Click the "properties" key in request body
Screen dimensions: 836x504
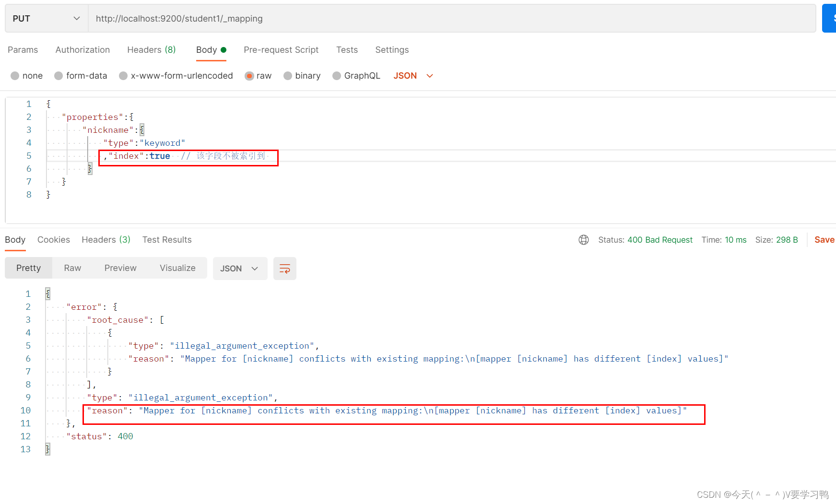[x=93, y=117]
